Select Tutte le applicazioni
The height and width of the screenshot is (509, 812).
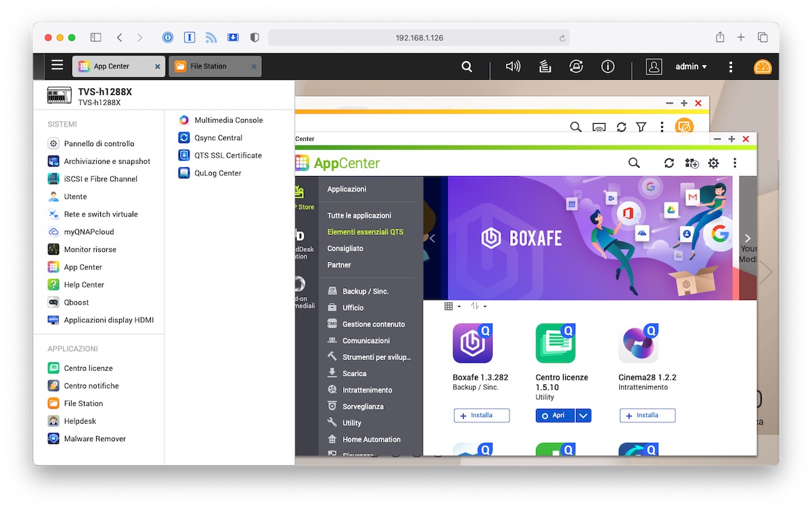click(359, 215)
